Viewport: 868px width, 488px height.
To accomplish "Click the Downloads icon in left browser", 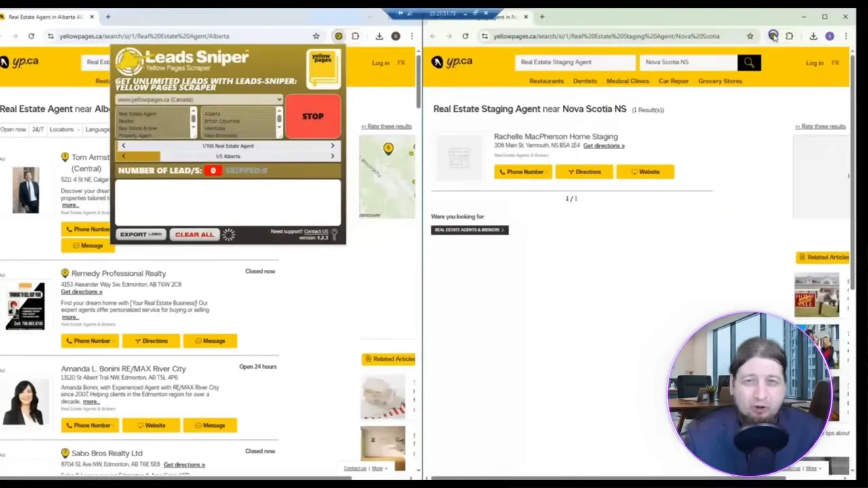I will point(379,36).
